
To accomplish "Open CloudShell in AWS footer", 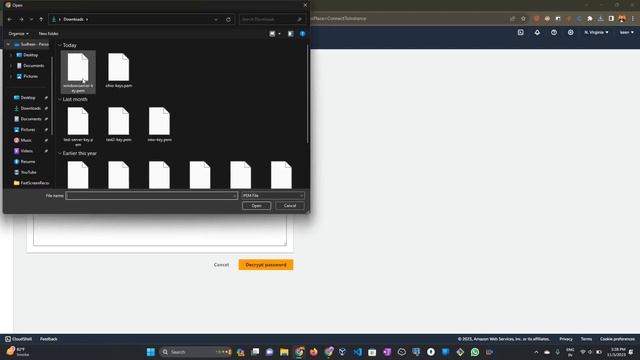I will pyautogui.click(x=18, y=339).
